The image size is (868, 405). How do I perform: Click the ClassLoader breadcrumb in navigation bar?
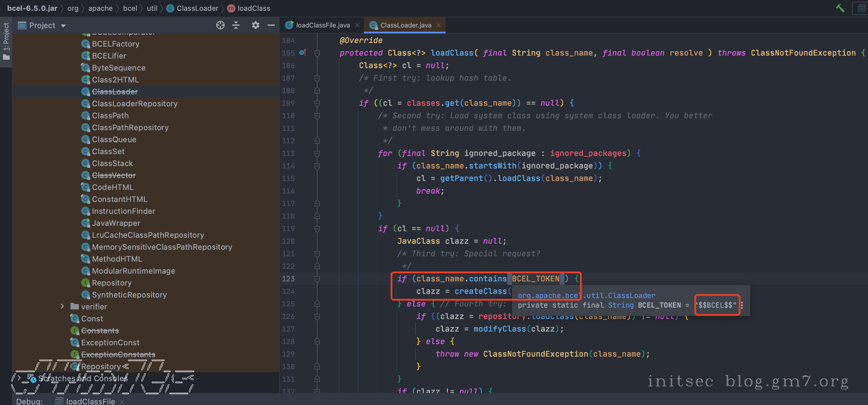pyautogui.click(x=197, y=8)
